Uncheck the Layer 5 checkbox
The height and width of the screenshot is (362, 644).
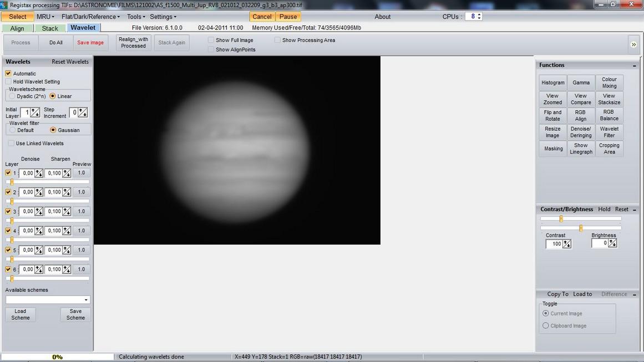pos(8,250)
